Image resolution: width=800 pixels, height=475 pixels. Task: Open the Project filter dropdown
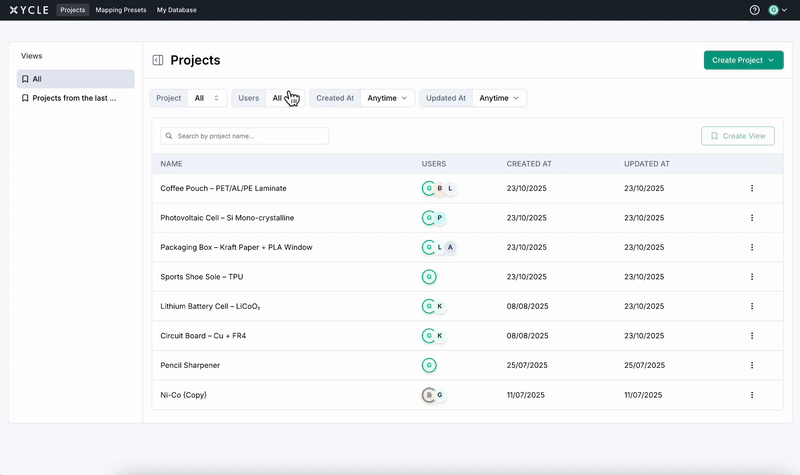pos(207,98)
